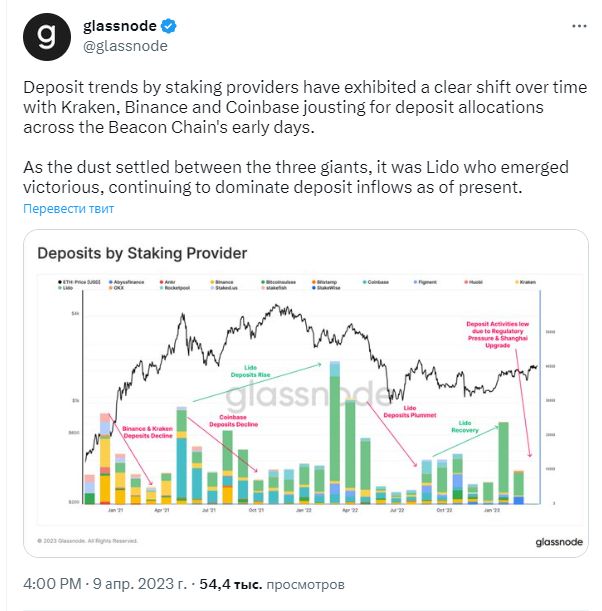The height and width of the screenshot is (611, 602).
Task: Click the Lido Recovery annotation label
Action: [x=465, y=426]
